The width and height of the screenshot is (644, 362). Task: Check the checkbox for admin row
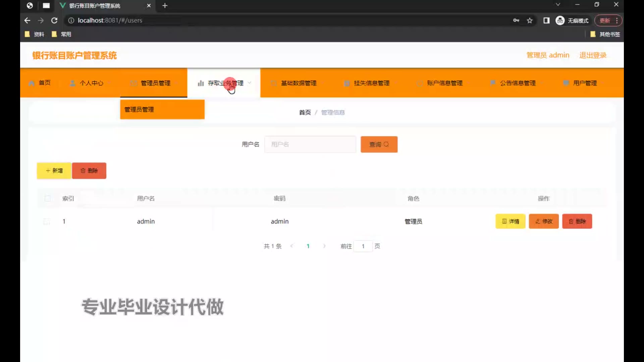47,222
